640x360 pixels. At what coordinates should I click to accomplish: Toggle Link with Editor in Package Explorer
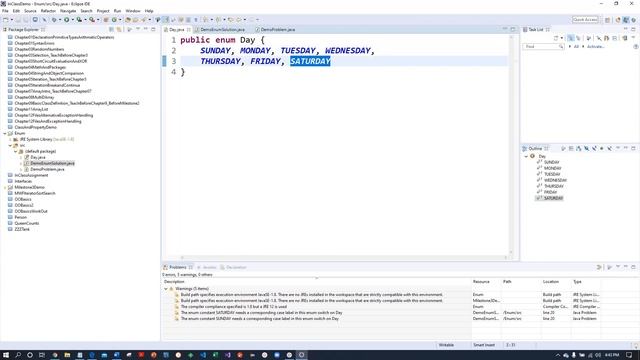[119, 29]
